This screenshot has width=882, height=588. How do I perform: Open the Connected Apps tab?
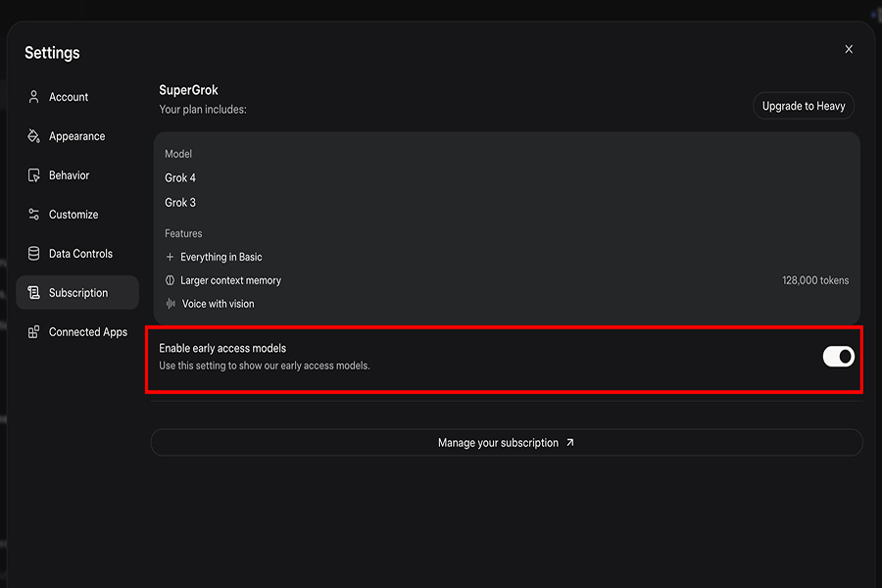(77, 332)
